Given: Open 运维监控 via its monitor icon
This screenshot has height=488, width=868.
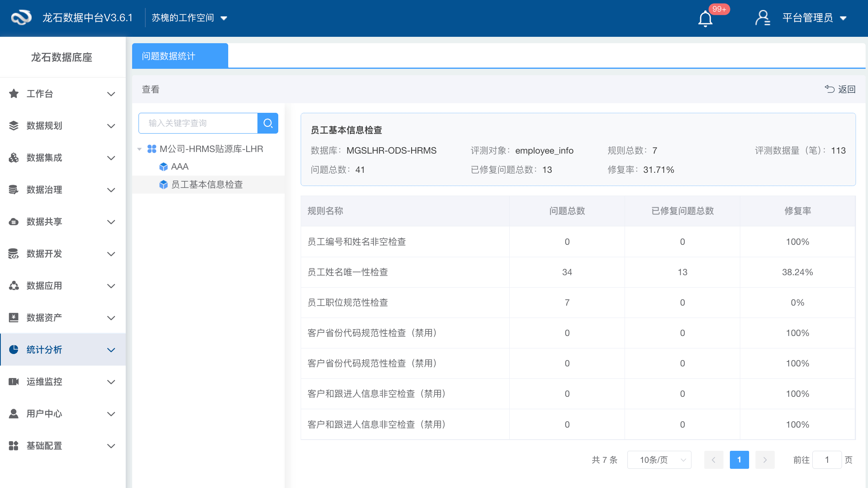Looking at the screenshot, I should coord(14,382).
